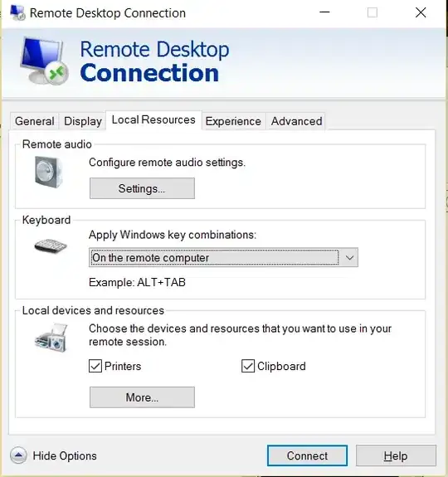Click More... for local devices
The image size is (448, 477).
coord(142,397)
